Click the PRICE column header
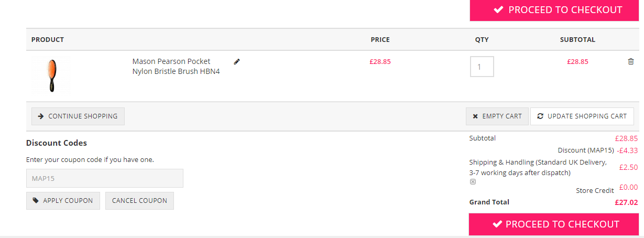 [380, 39]
